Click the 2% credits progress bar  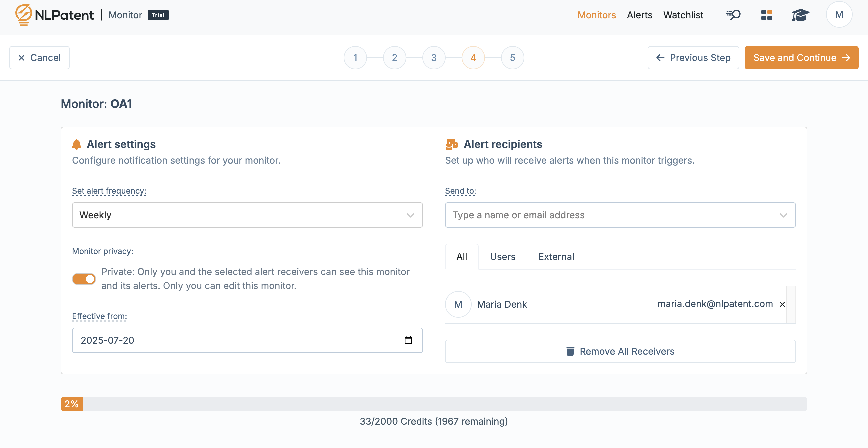coord(434,404)
